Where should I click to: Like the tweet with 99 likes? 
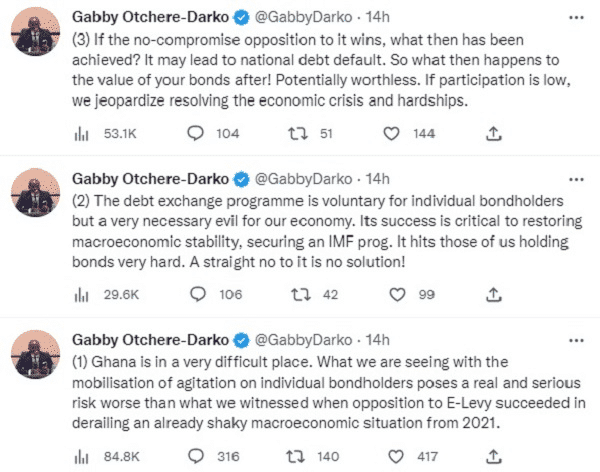pos(400,294)
